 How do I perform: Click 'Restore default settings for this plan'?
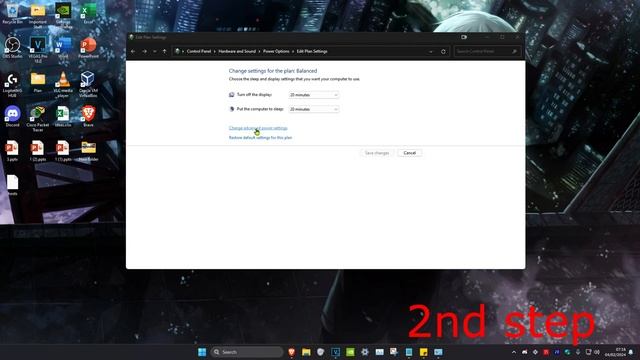pyautogui.click(x=260, y=138)
